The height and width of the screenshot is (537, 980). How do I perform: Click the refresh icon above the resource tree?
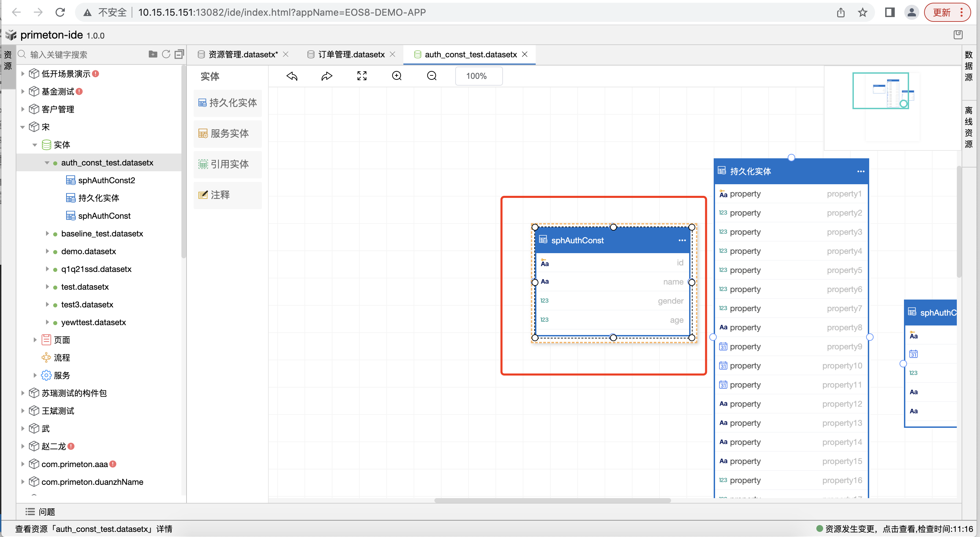click(x=166, y=54)
